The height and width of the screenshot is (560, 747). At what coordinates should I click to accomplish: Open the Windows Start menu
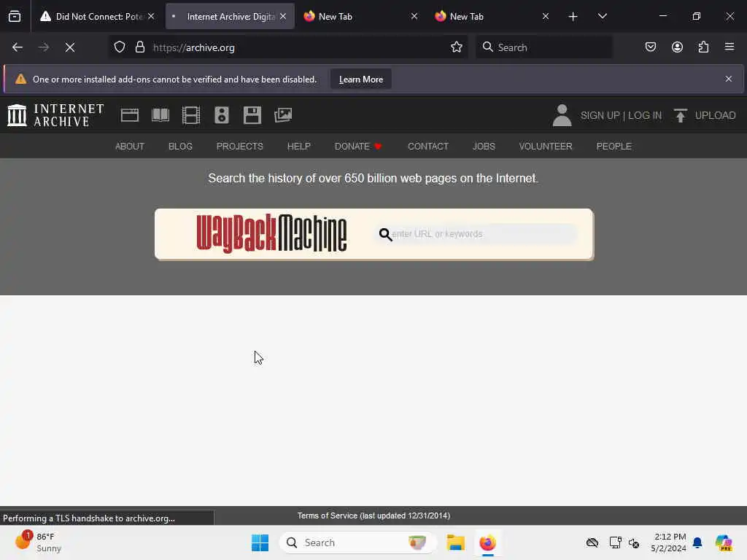tap(260, 542)
